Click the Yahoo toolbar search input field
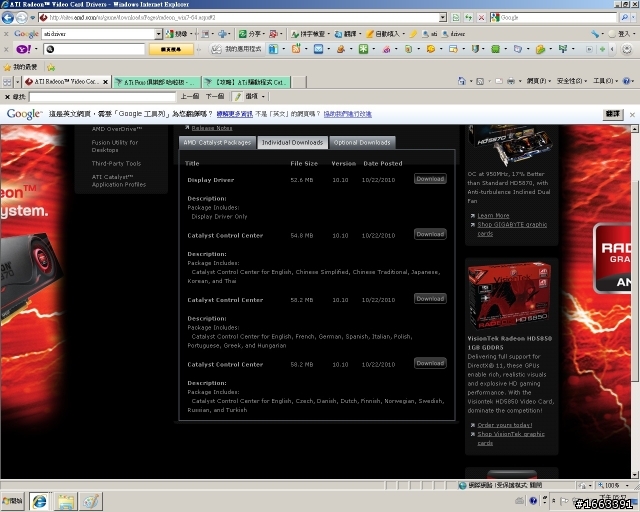Viewport: 640px width, 512px height. pyautogui.click(x=95, y=49)
